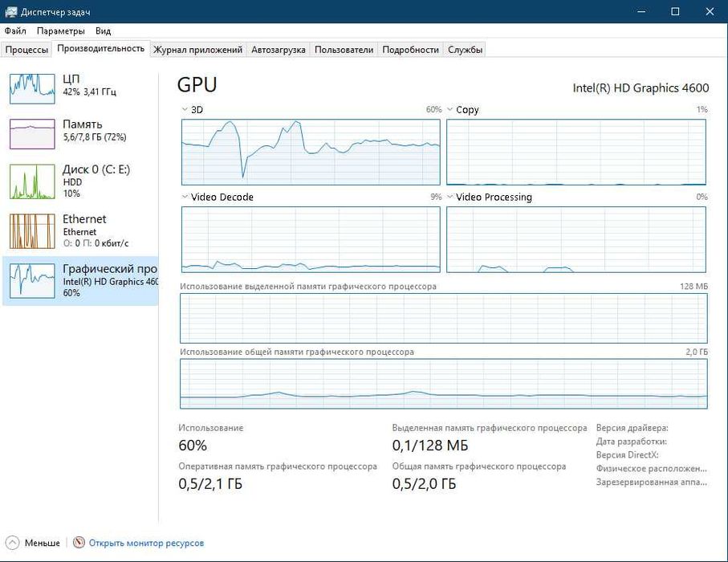Open the Открыть монитор ресурсов link
The width and height of the screenshot is (728, 562).
146,543
